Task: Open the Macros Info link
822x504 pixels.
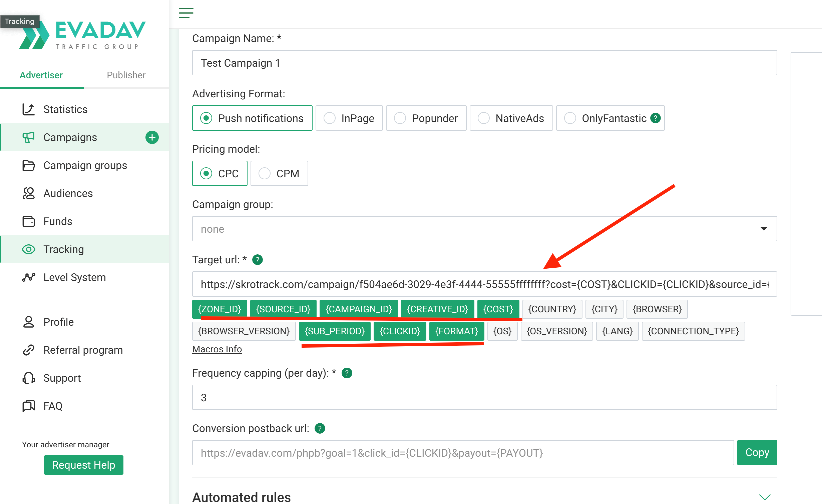Action: 217,349
